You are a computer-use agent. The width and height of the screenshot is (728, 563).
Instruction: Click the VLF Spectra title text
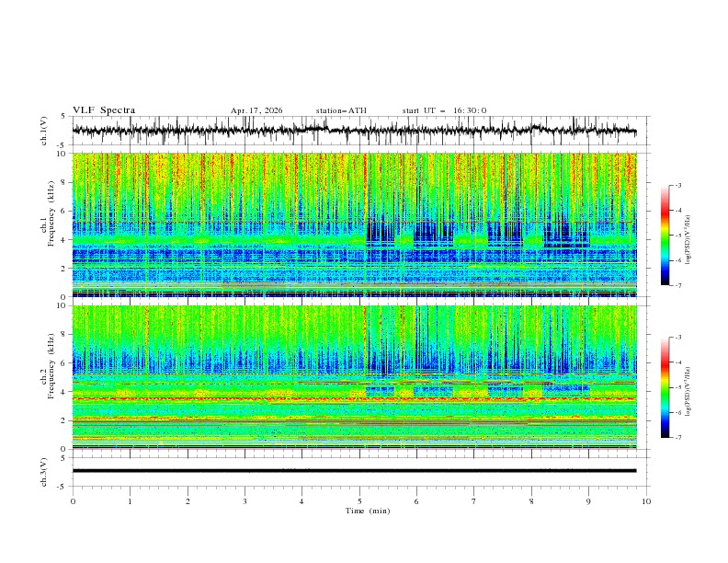(x=104, y=110)
